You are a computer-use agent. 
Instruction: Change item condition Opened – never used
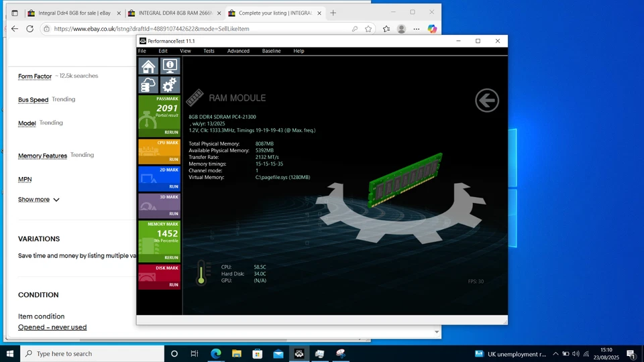tap(52, 327)
